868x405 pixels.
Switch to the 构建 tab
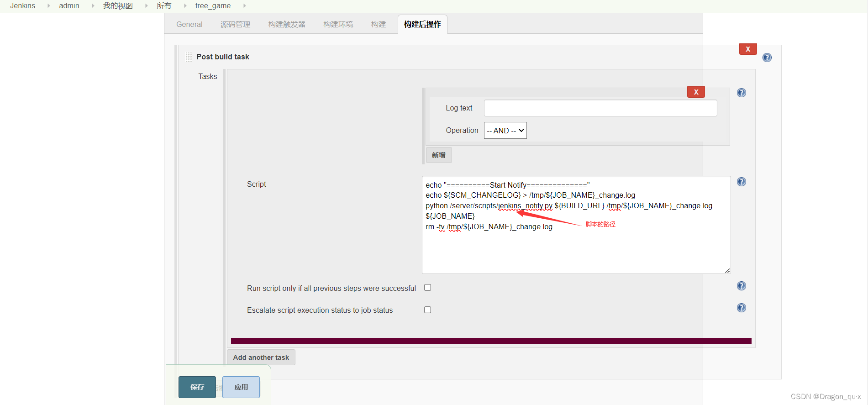tap(379, 24)
